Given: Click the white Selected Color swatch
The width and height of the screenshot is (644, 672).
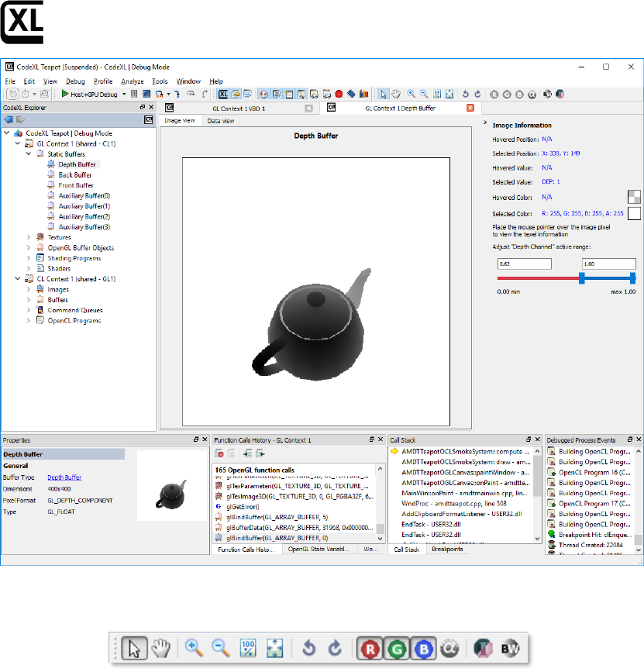Looking at the screenshot, I should 634,213.
